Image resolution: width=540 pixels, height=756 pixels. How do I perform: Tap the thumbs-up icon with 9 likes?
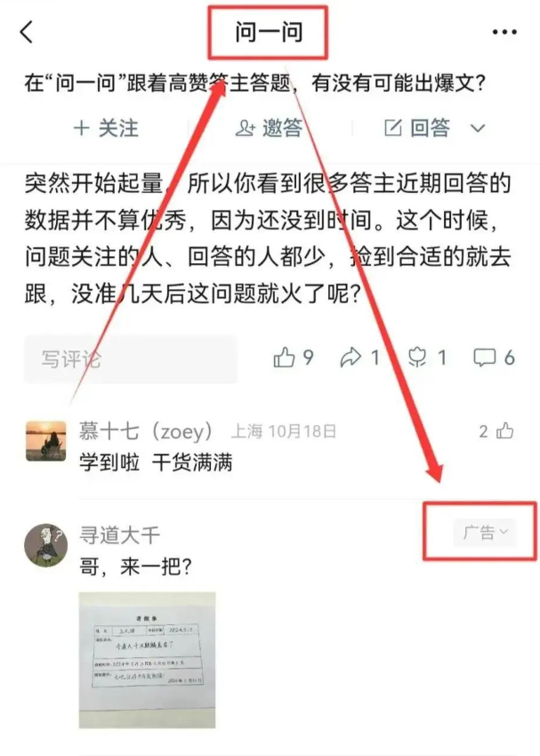[284, 358]
